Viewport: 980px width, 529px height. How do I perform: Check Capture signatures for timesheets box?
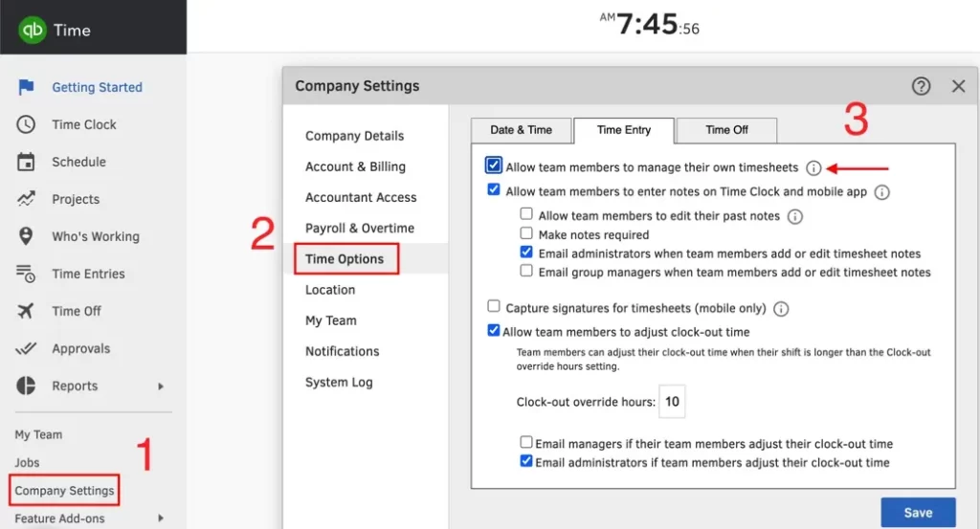(493, 306)
